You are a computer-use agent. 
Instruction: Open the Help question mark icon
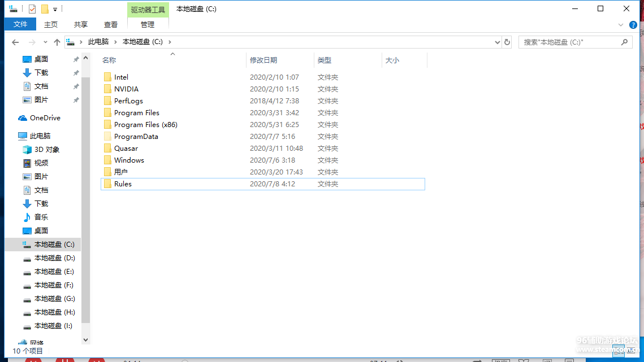pos(633,25)
